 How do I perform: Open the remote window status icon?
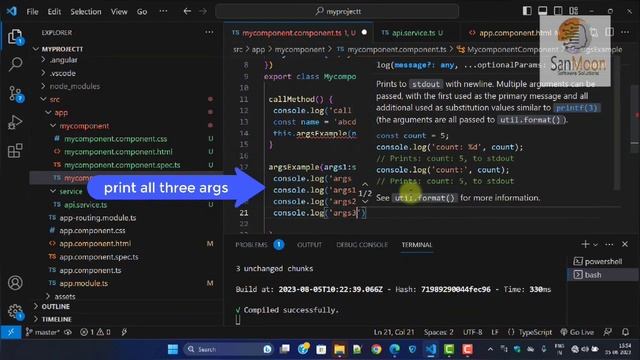(11, 332)
